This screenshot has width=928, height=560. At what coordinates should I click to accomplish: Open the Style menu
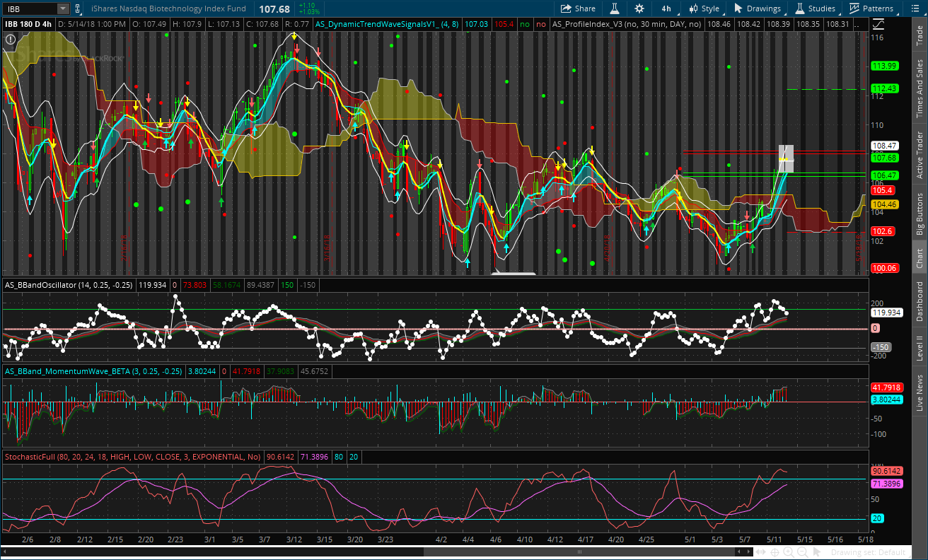click(x=703, y=8)
